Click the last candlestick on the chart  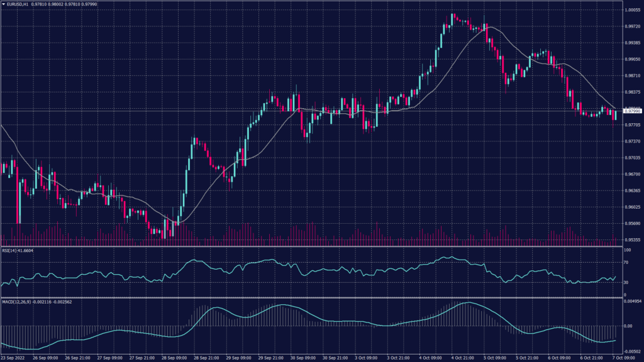point(615,115)
